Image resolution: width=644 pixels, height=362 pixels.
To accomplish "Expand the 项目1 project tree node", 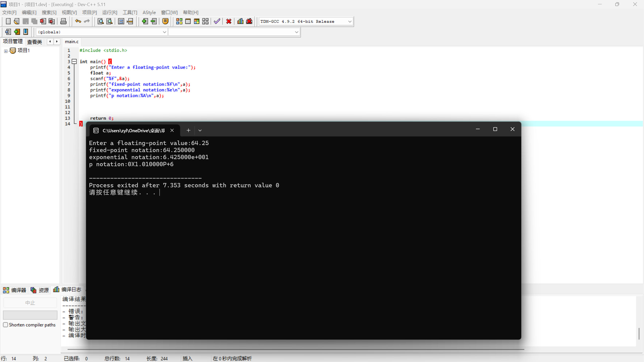I will pos(6,51).
